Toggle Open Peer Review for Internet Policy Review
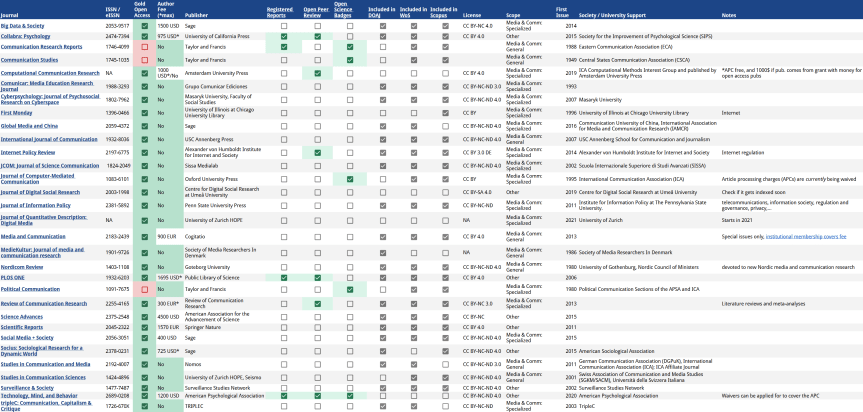 coord(317,151)
